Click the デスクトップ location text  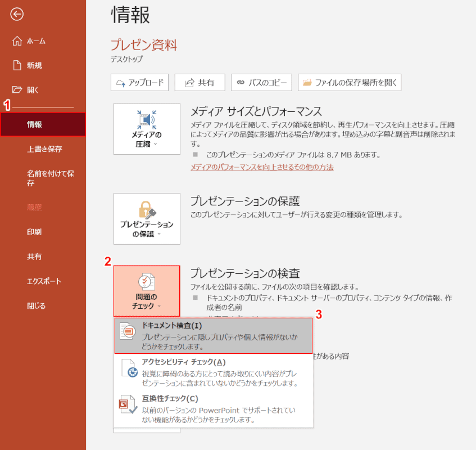pos(126,59)
